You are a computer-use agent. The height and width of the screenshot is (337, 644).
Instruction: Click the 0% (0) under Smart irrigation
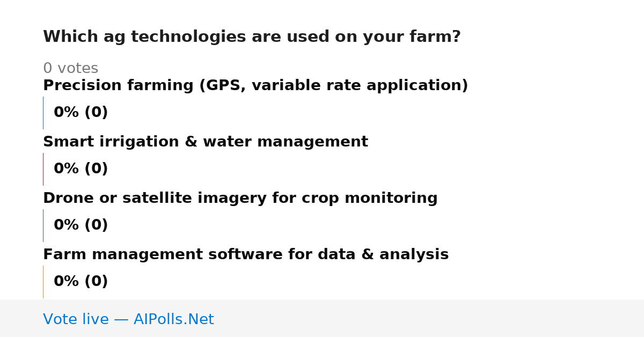pos(81,169)
